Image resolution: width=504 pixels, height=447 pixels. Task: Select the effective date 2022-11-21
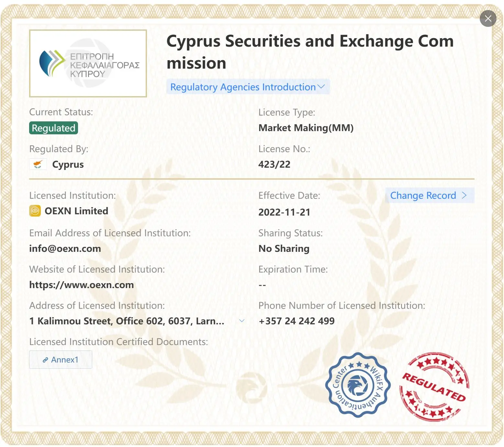(284, 212)
